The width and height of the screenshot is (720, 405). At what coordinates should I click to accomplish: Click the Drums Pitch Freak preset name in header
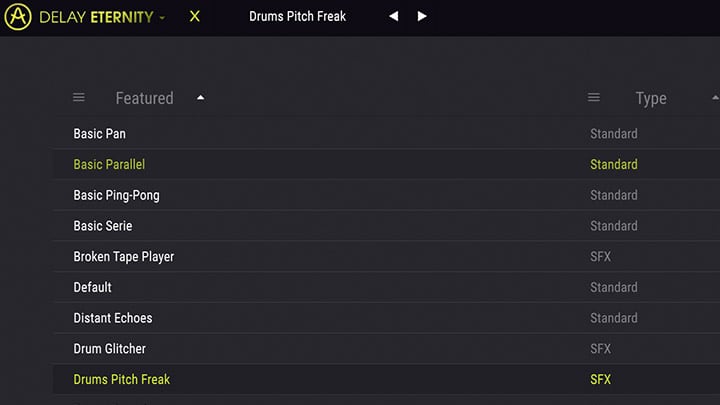[x=298, y=17]
